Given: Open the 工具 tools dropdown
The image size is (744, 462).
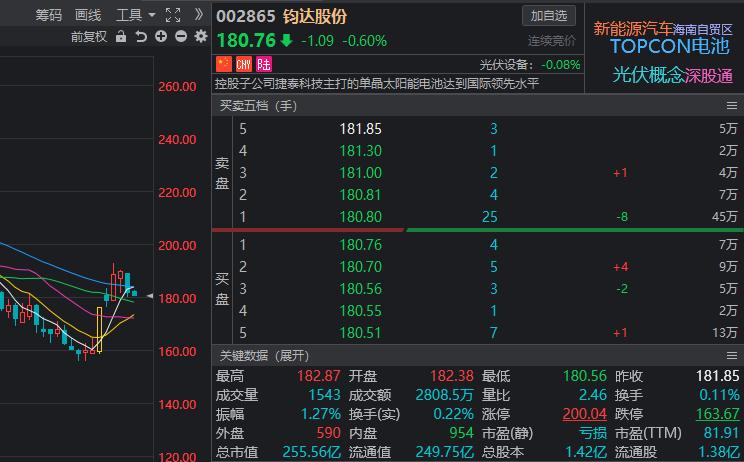Looking at the screenshot, I should pos(135,15).
